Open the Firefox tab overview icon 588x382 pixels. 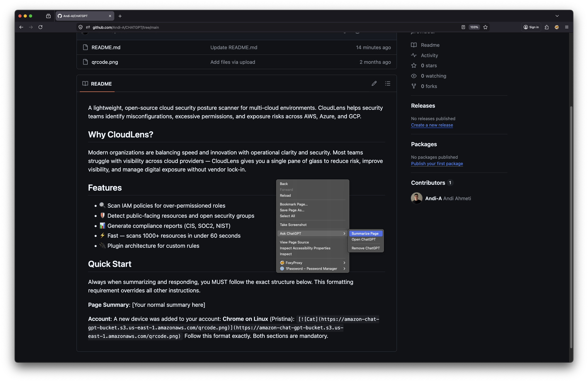[x=48, y=16]
